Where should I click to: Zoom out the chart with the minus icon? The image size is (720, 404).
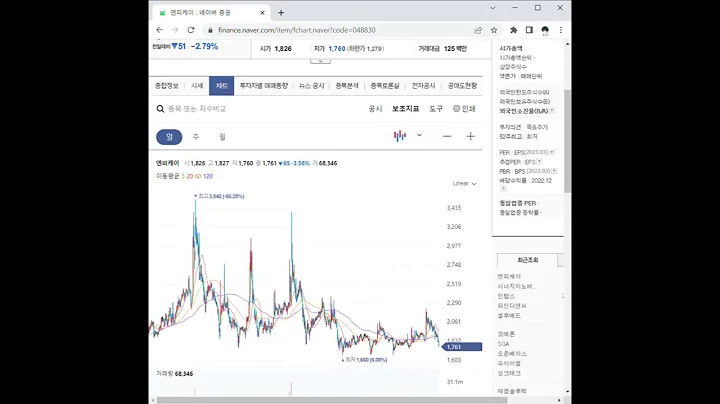click(x=447, y=136)
